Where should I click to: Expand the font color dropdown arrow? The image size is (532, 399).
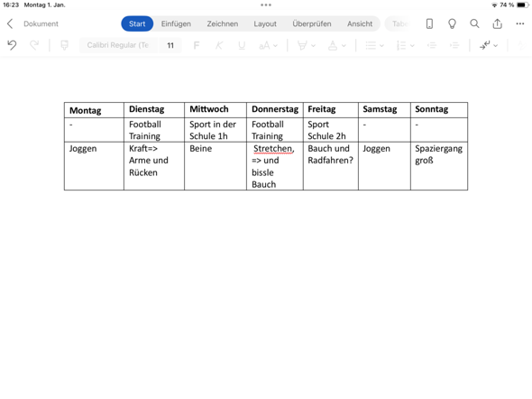point(344,45)
